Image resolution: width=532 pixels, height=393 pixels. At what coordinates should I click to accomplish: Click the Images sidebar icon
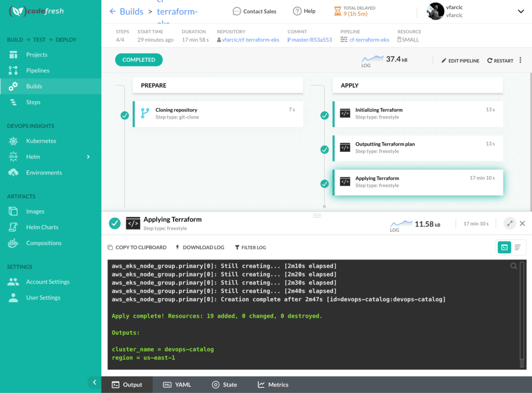coord(13,211)
